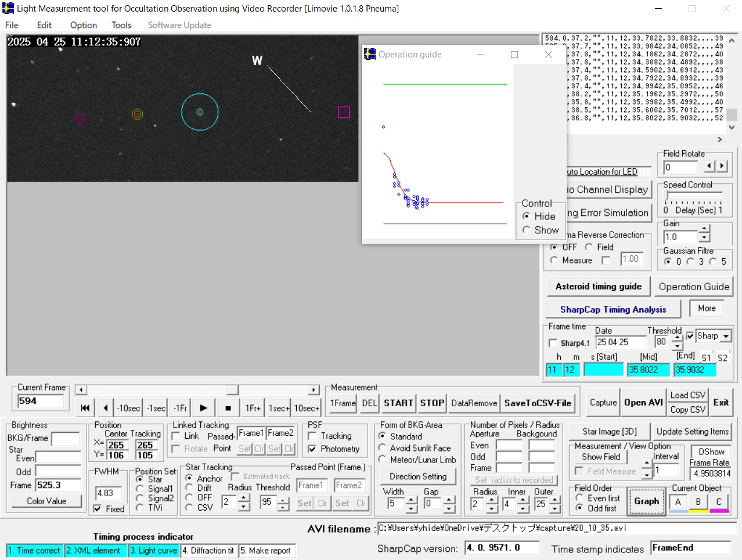Toggle the Fixed FWHM checkbox
The width and height of the screenshot is (742, 560).
pyautogui.click(x=98, y=509)
